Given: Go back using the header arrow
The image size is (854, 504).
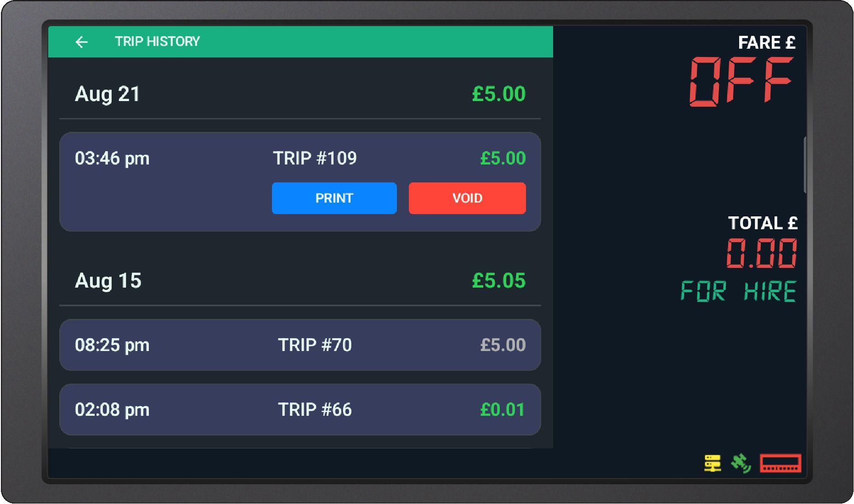Looking at the screenshot, I should pos(81,42).
